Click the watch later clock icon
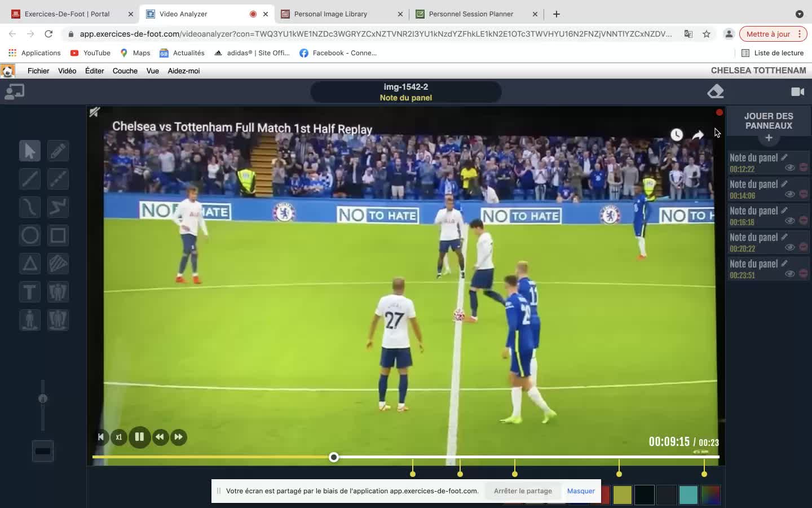812x508 pixels. [677, 134]
